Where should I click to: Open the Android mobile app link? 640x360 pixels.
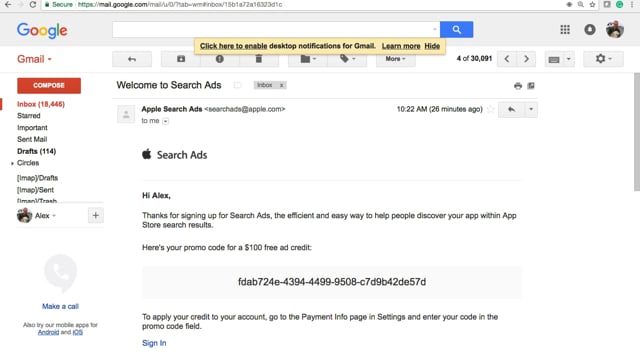[48, 332]
